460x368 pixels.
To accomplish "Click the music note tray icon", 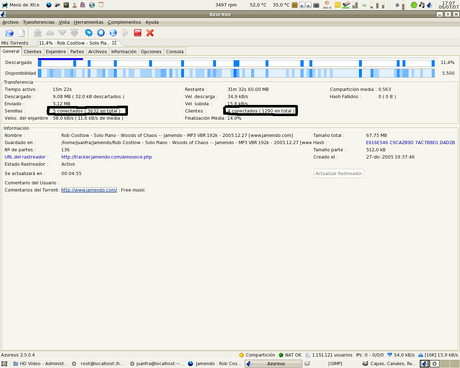I will [x=422, y=5].
